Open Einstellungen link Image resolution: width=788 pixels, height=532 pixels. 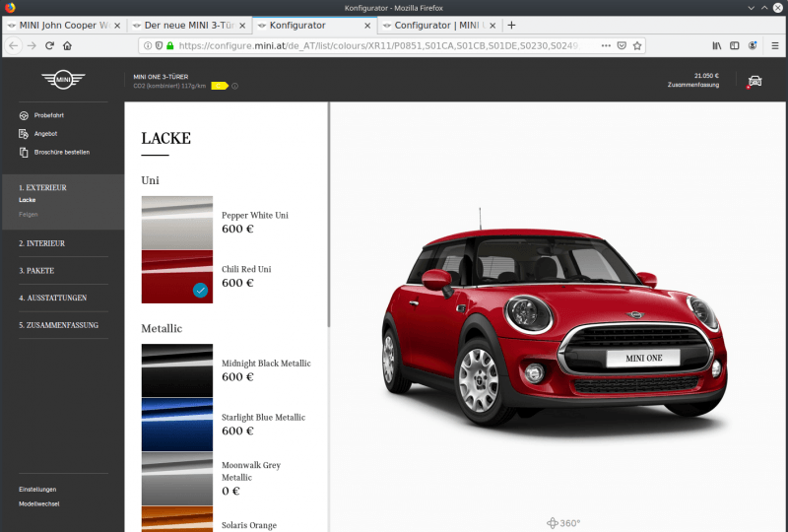point(37,490)
